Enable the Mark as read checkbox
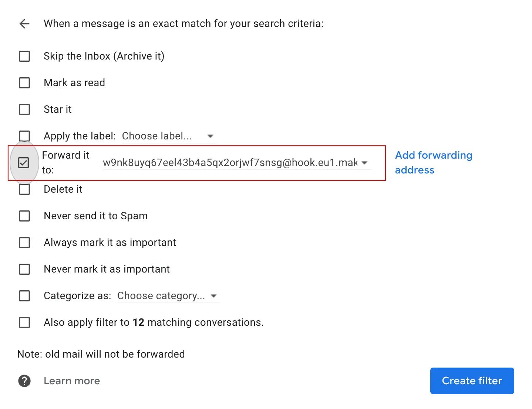 pos(24,83)
